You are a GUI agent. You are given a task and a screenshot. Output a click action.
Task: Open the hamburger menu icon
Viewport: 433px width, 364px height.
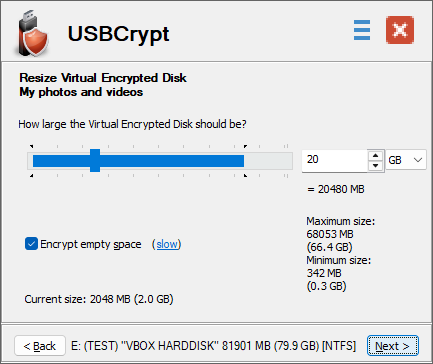coord(362,30)
